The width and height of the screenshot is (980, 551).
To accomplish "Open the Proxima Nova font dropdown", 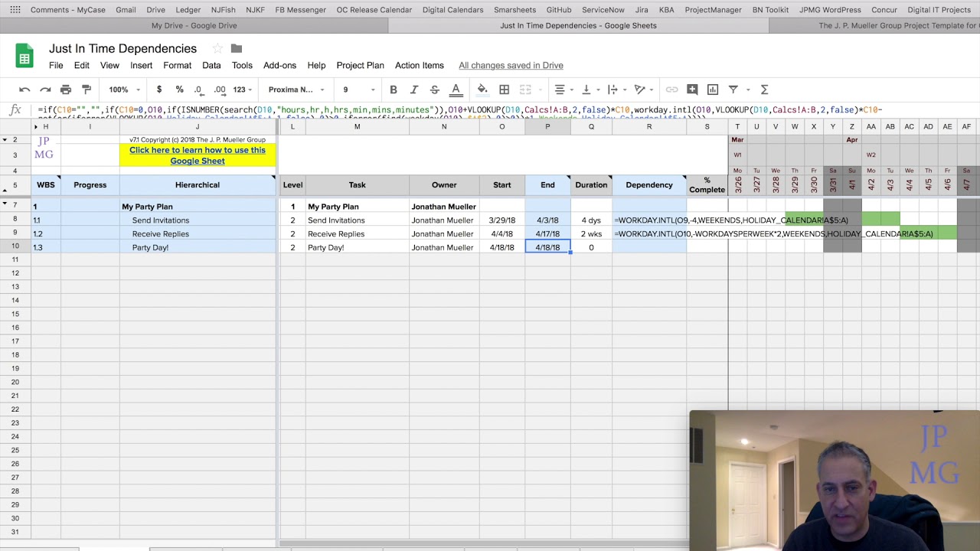I will pyautogui.click(x=296, y=90).
